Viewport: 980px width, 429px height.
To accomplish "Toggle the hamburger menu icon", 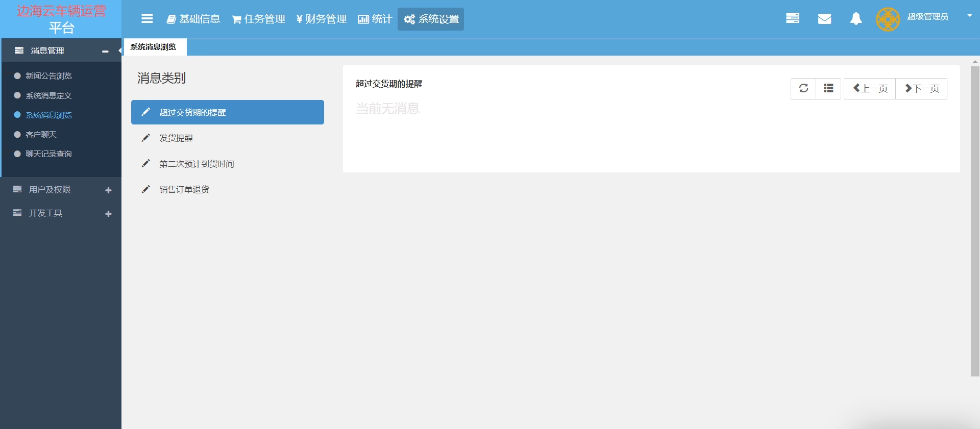I will click(x=147, y=19).
